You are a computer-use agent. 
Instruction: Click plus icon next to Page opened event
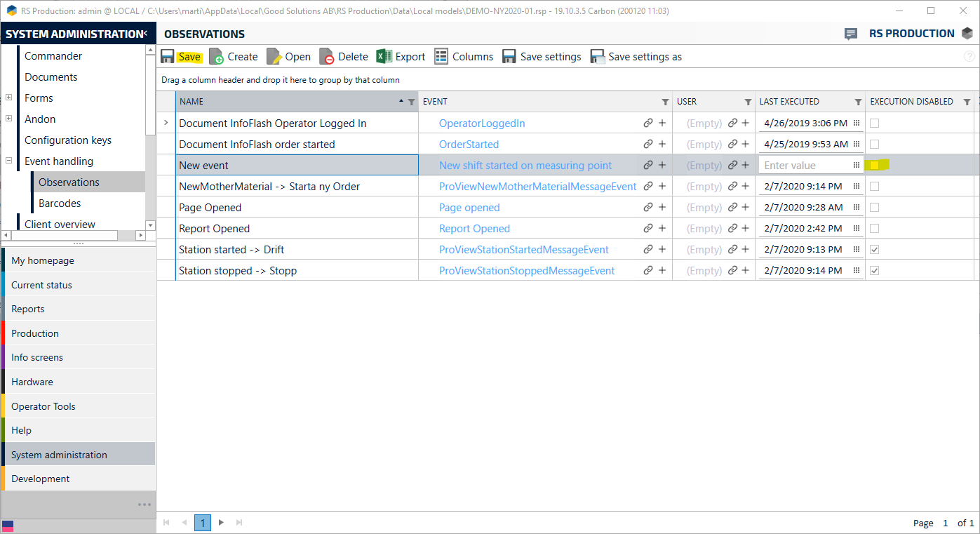pos(662,208)
